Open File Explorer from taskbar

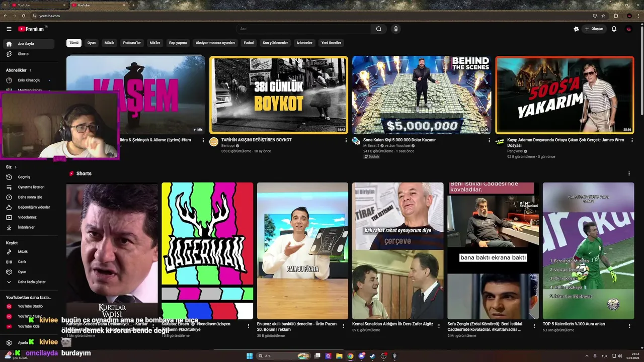[x=340, y=356]
